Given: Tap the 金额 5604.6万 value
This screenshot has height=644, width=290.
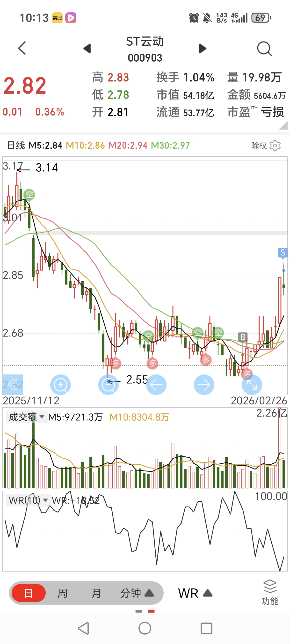Looking at the screenshot, I should (256, 95).
